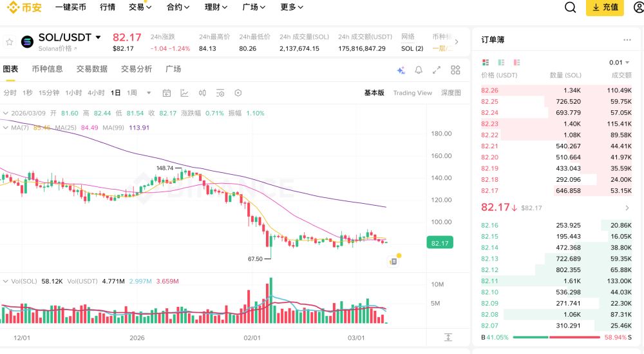Show asks only order book view

tap(516, 62)
